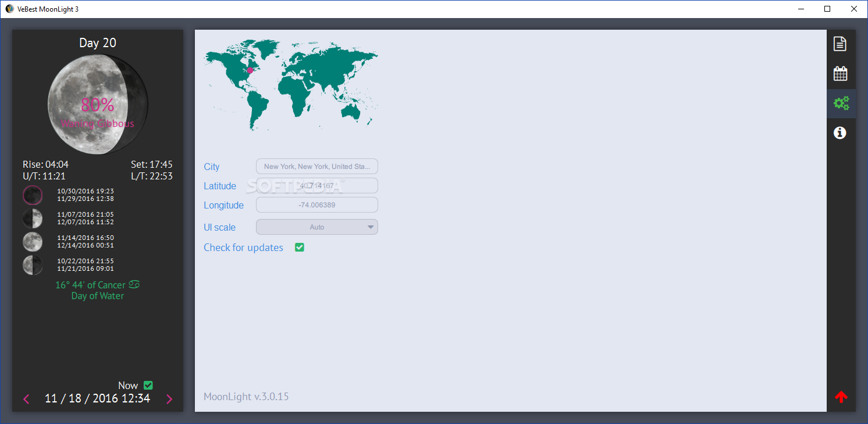Click the Now label
This screenshot has height=424, width=868.
point(128,386)
